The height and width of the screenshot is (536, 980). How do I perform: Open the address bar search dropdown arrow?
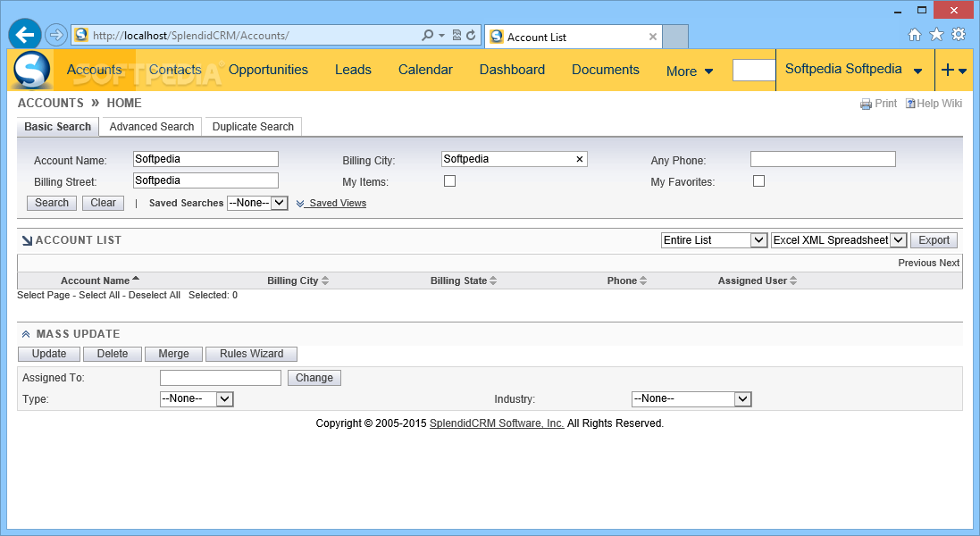(441, 36)
